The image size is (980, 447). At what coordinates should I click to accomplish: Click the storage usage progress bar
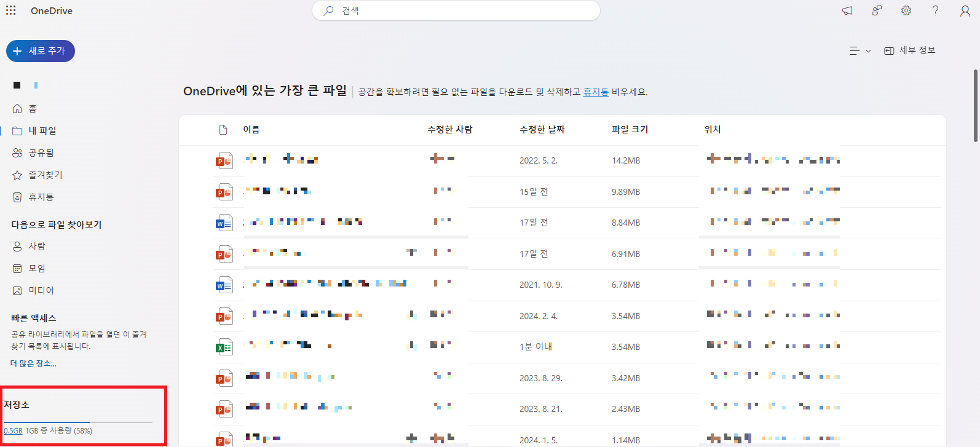[x=78, y=422]
